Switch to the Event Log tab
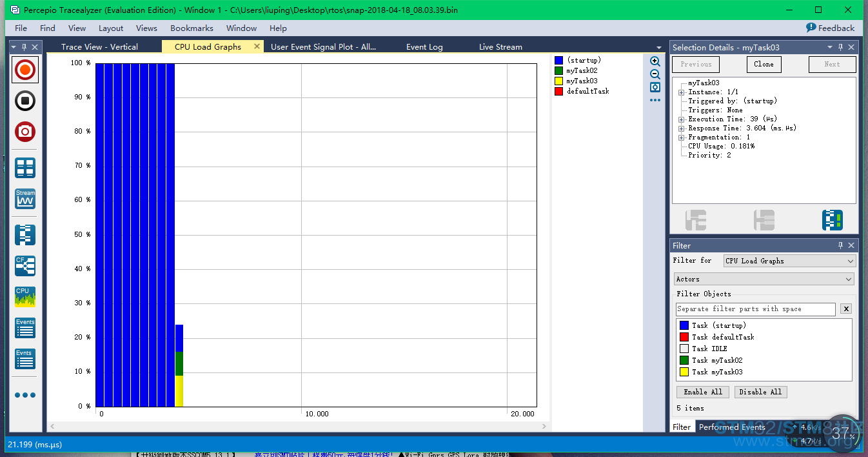Image resolution: width=868 pixels, height=457 pixels. coord(424,46)
